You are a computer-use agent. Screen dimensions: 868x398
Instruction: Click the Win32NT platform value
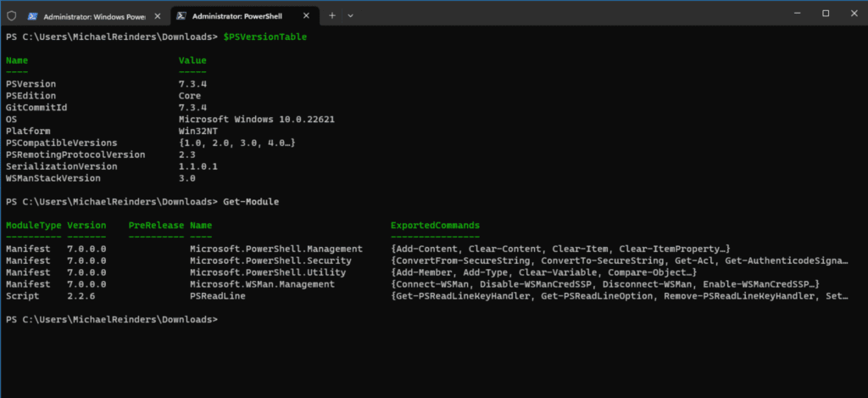pos(198,132)
